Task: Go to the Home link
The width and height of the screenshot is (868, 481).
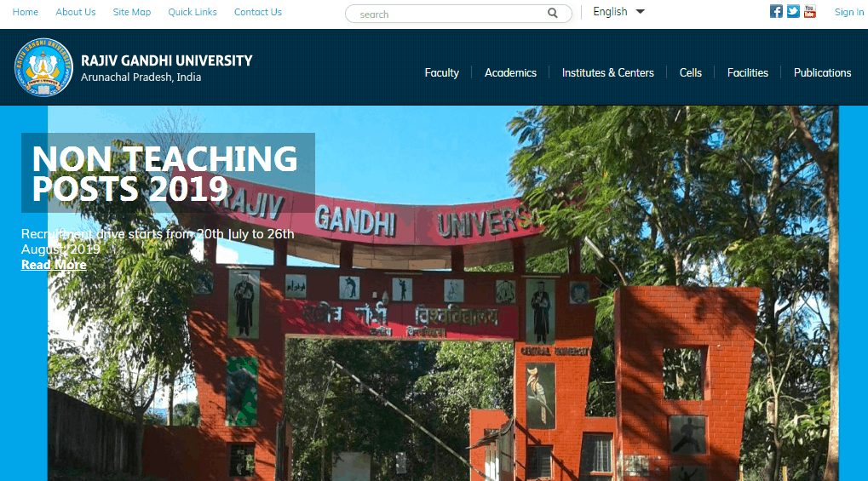Action: point(26,12)
